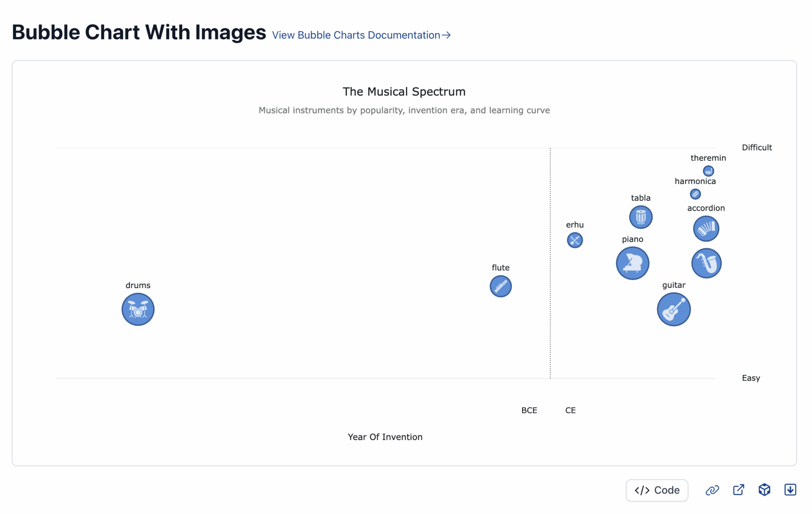Click the BCE axis label
The image size is (812, 514).
pyautogui.click(x=529, y=410)
